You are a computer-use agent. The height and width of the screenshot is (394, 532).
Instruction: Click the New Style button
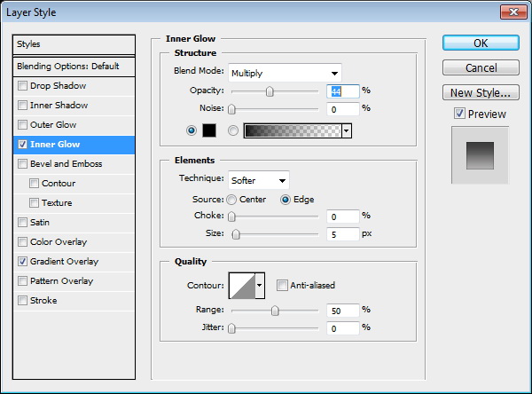480,92
